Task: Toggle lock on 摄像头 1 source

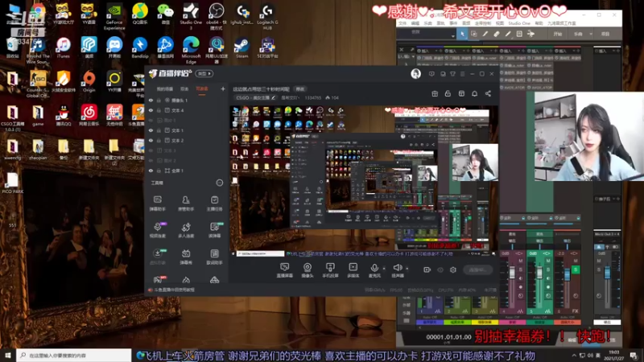Action: pyautogui.click(x=159, y=100)
